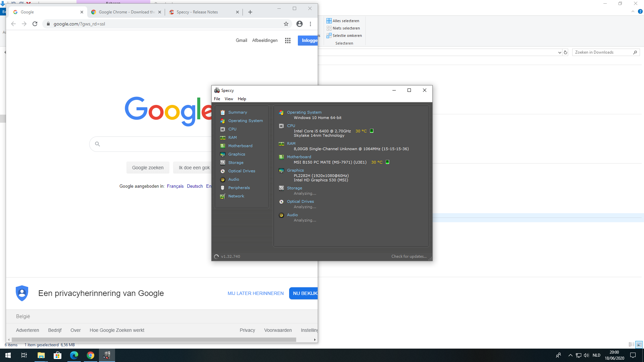Screen dimensions: 644x362
Task: Open the Optical Drives heading in summary pane
Action: tap(300, 201)
